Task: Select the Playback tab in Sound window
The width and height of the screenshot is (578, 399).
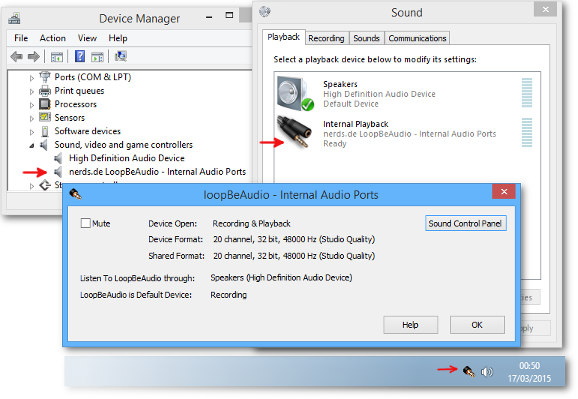Action: [x=283, y=37]
